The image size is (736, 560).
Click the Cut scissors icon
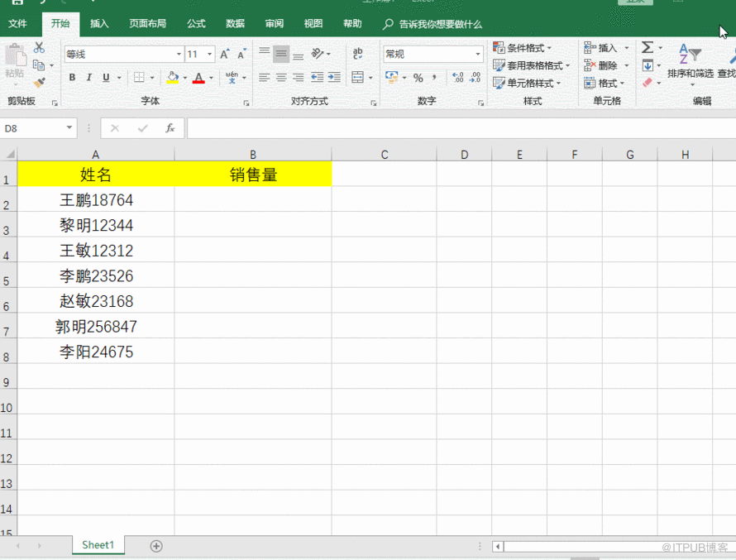pyautogui.click(x=39, y=49)
